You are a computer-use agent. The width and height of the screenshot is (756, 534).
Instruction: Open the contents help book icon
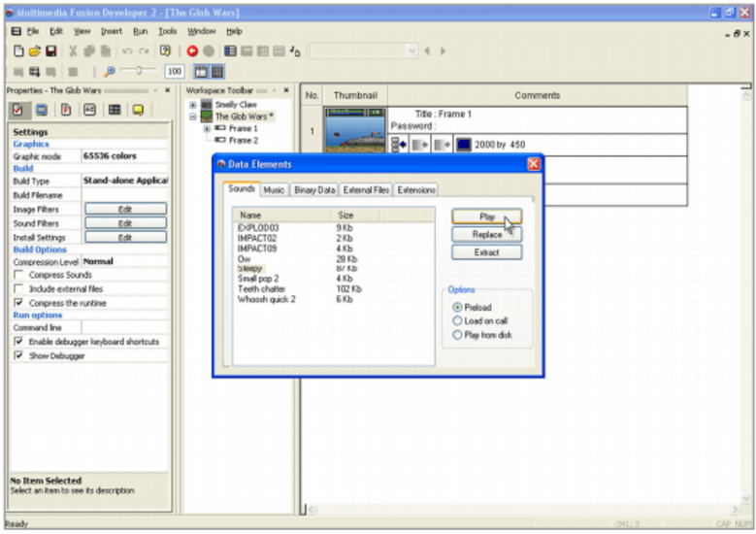pos(165,51)
